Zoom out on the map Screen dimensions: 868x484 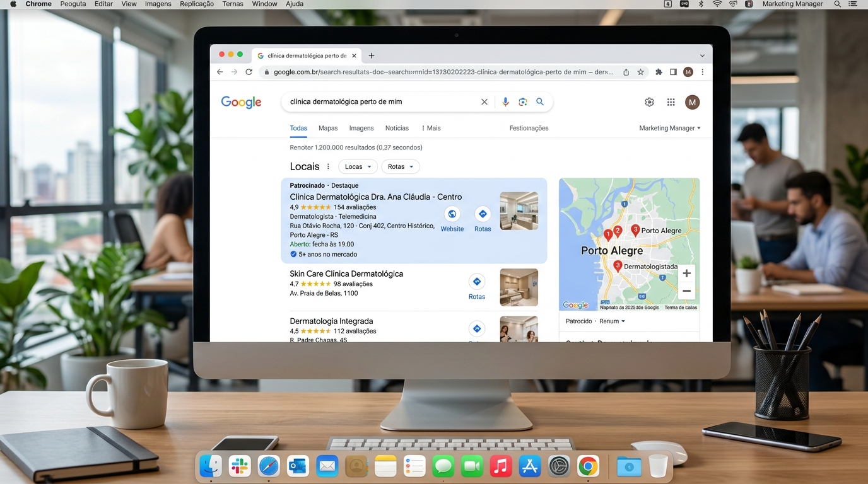click(x=686, y=291)
